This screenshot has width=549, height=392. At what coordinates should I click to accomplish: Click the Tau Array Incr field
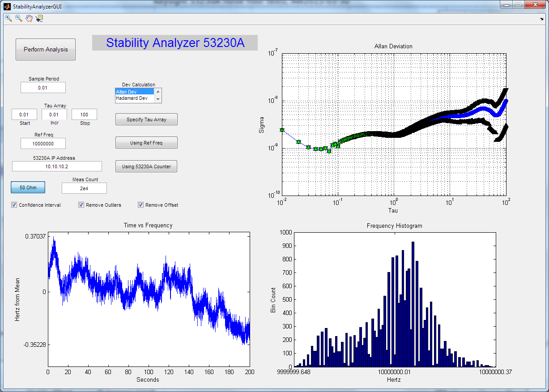click(x=54, y=115)
